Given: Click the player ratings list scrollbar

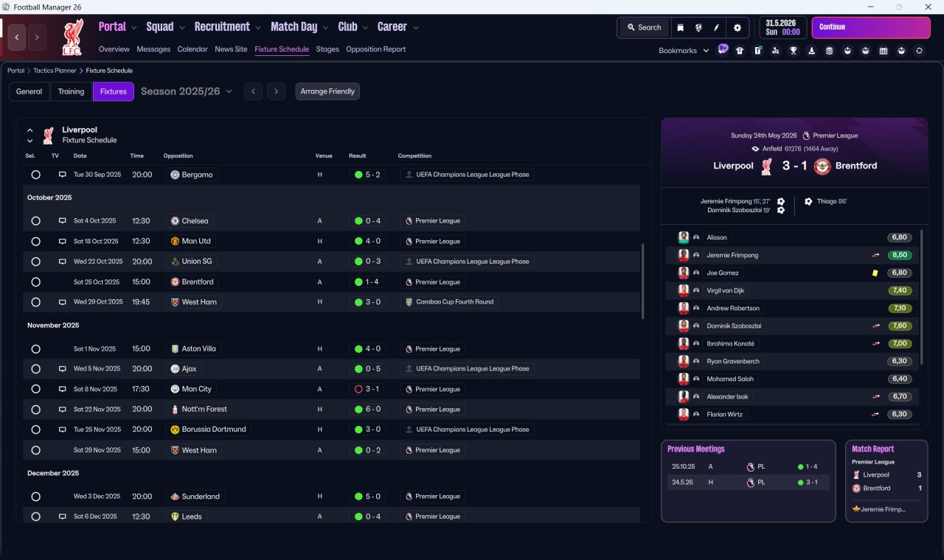Looking at the screenshot, I should (922, 296).
